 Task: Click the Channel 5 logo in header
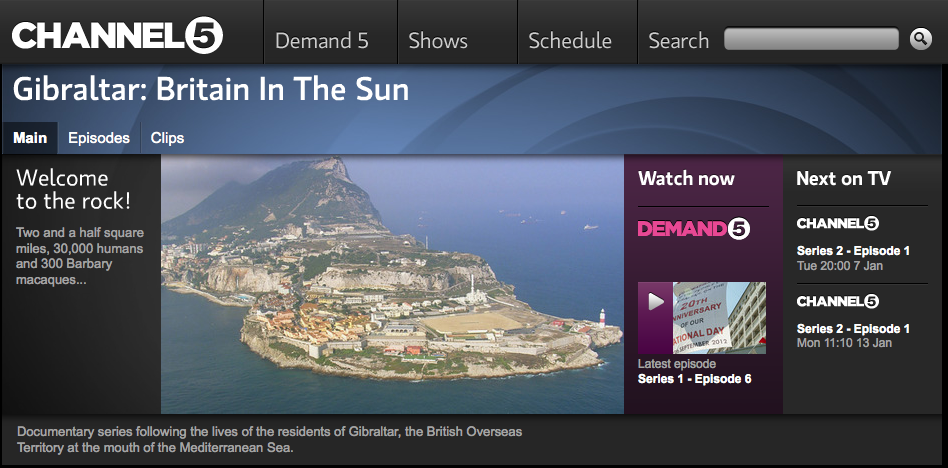coord(117,35)
